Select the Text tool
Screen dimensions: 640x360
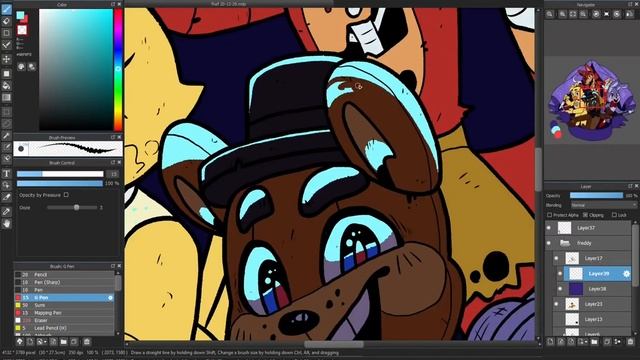point(7,173)
